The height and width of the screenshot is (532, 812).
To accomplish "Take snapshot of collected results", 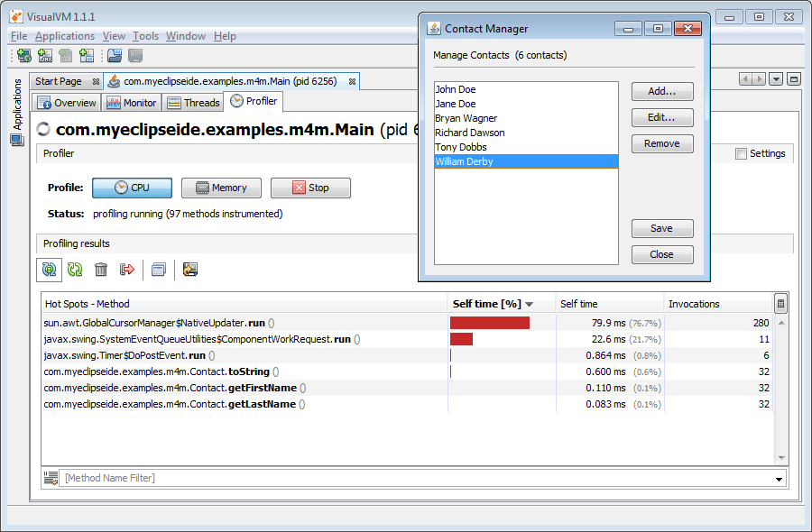I will 125,269.
